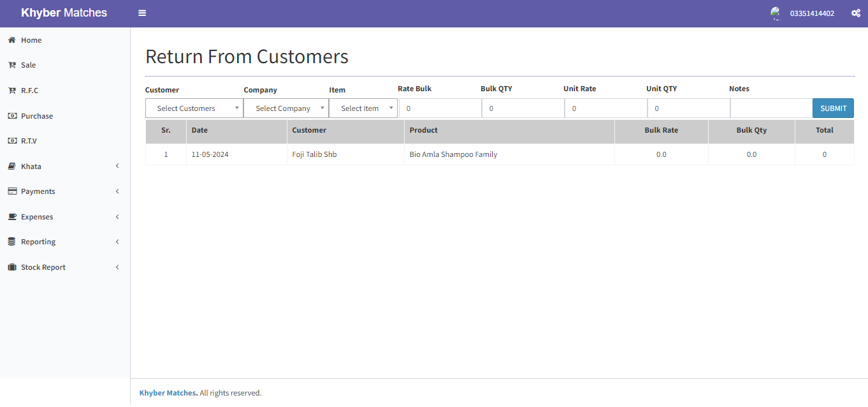Viewport: 868px width, 407px height.
Task: Expand the Reporting menu chevron
Action: pyautogui.click(x=117, y=242)
